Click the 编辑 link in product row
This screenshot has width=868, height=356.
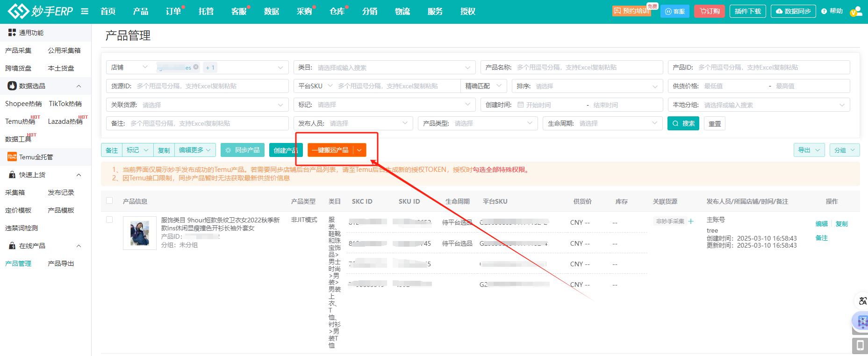tap(822, 224)
